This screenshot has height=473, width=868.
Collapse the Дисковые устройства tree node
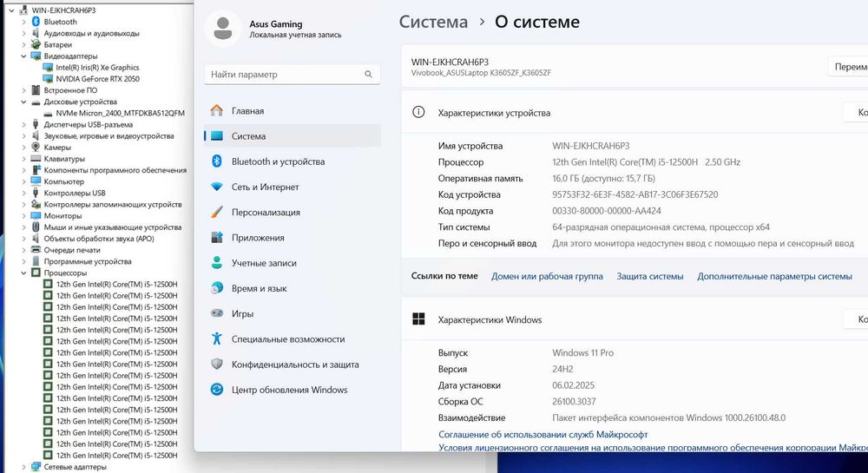[23, 102]
